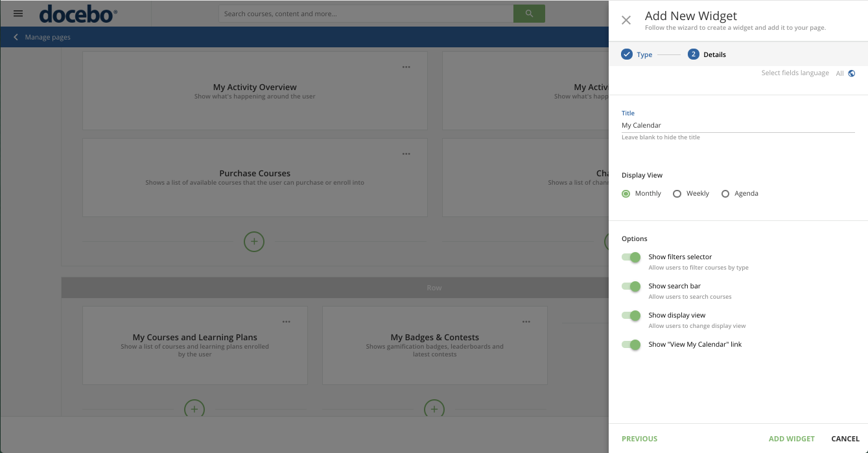Screen dimensions: 868x453
Task: Select the Agenda display view
Action: pos(725,194)
